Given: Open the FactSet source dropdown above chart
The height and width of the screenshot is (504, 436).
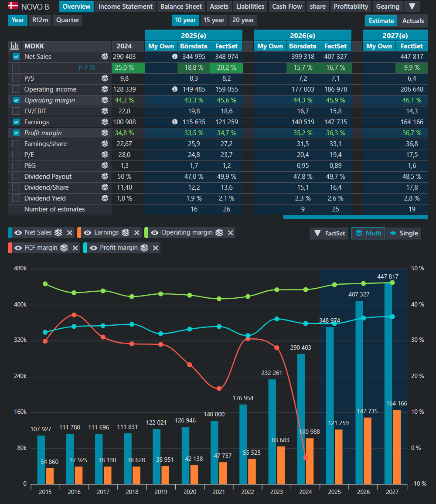Looking at the screenshot, I should 329,233.
